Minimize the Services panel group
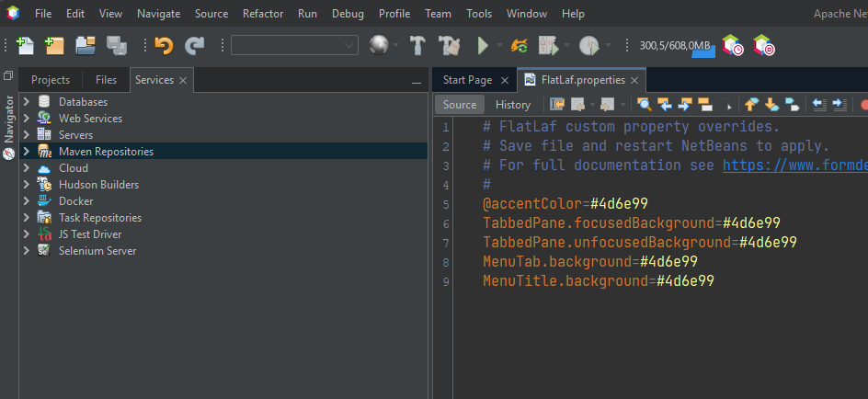Screen dimensions: 868x399 (x=417, y=82)
